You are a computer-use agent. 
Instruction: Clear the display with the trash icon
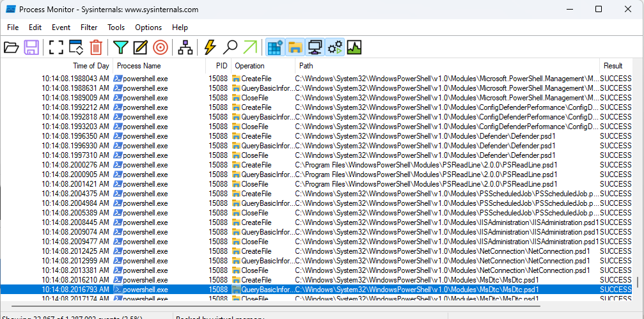point(96,47)
